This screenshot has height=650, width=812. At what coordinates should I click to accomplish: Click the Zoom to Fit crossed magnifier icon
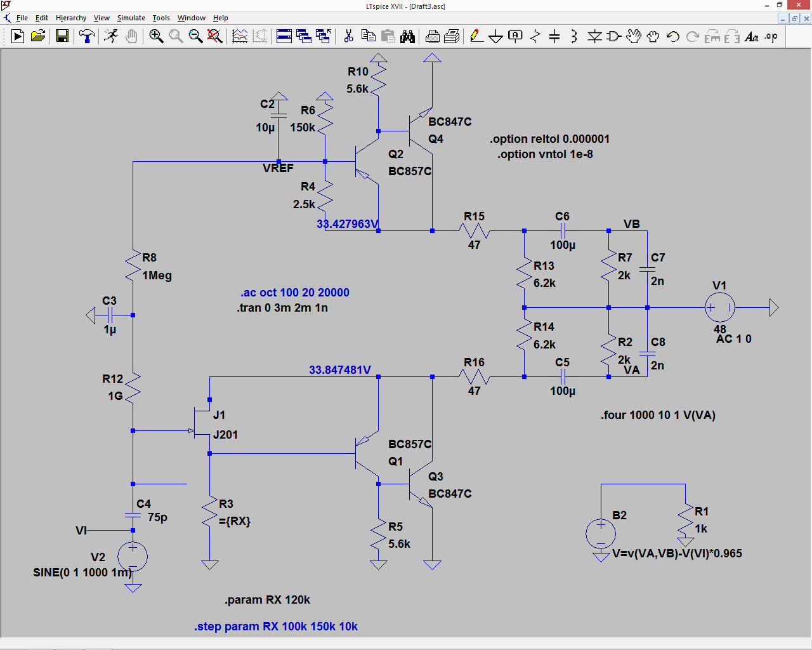[x=215, y=36]
